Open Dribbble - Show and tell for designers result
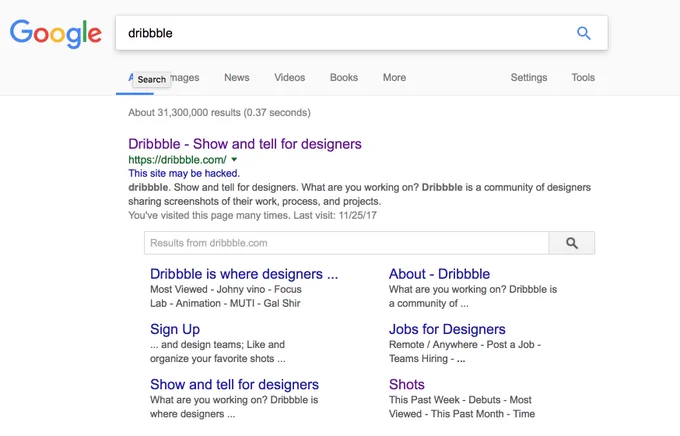680x436 pixels. pyautogui.click(x=245, y=144)
